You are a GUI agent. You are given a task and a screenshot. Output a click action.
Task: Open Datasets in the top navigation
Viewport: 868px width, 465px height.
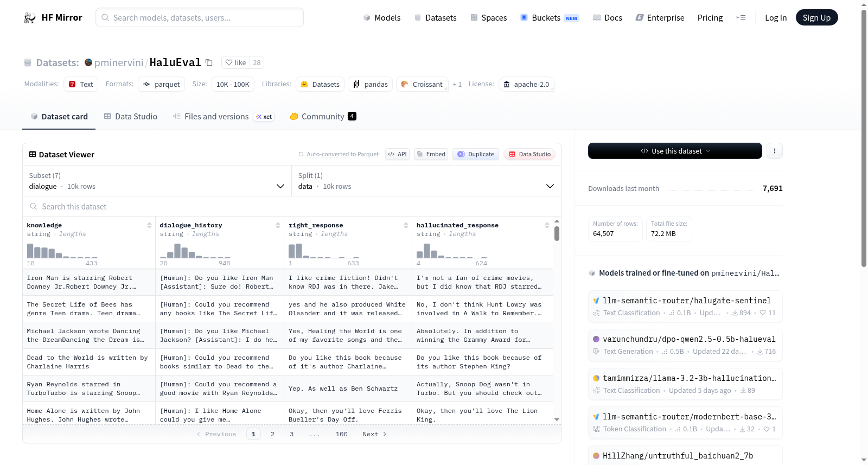coord(435,18)
